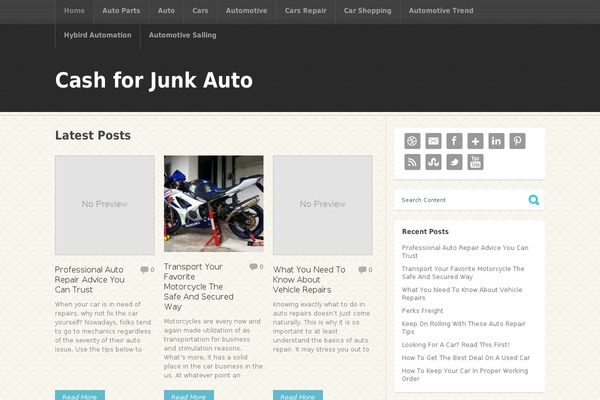Click Read More under Vehicle Repairs post
This screenshot has width=600, height=400.
point(298,396)
